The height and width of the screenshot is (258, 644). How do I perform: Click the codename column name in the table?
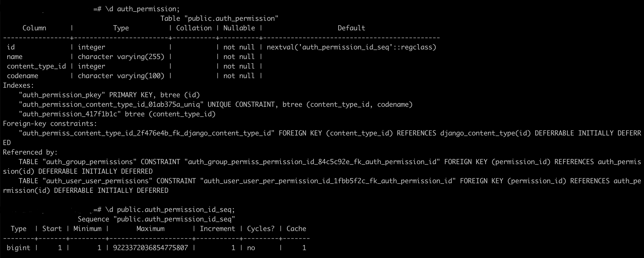point(23,76)
